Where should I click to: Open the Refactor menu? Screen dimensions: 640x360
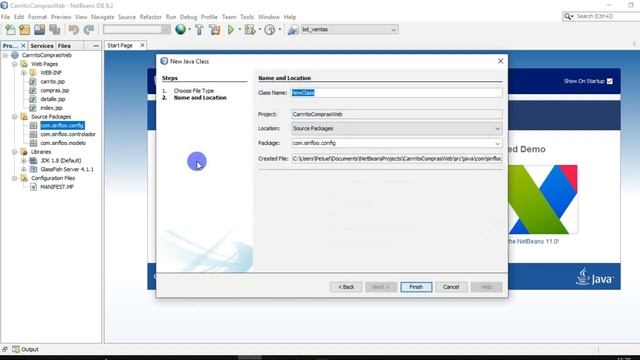(151, 17)
